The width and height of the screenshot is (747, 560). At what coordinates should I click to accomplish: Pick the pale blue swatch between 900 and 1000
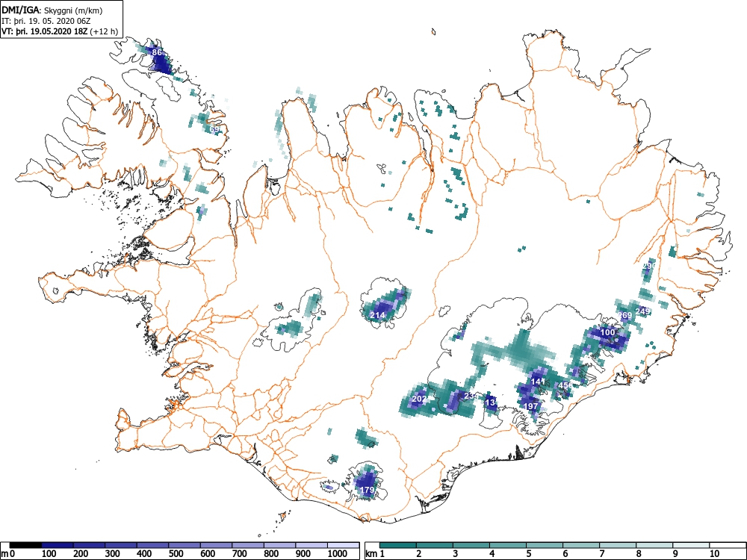311,545
